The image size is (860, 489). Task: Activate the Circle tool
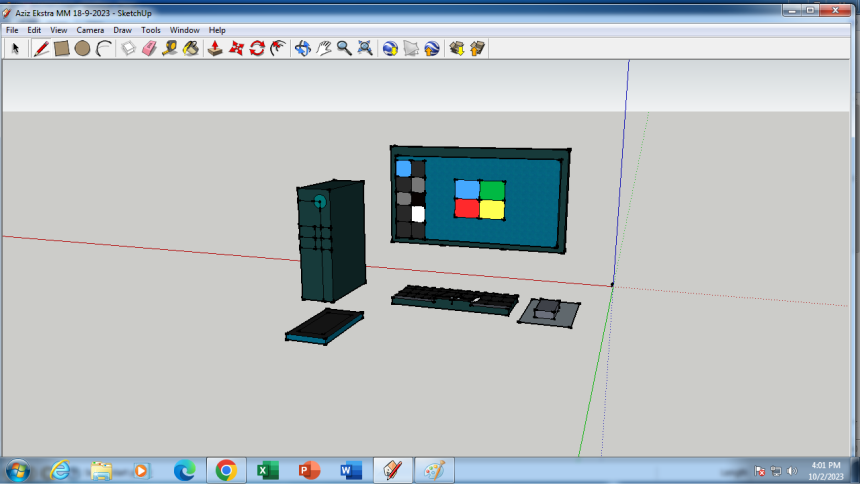click(x=82, y=48)
